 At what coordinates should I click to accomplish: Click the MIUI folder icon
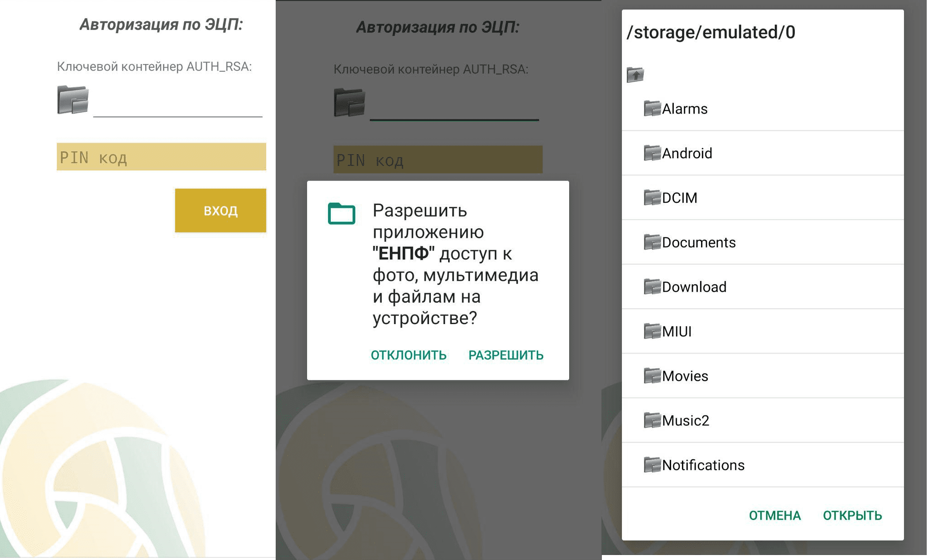pos(652,331)
